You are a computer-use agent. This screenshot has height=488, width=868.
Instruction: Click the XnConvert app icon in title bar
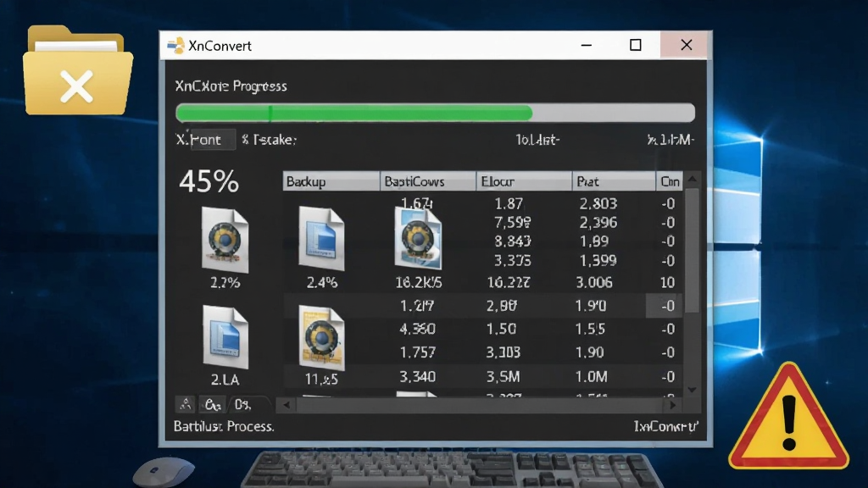(175, 46)
